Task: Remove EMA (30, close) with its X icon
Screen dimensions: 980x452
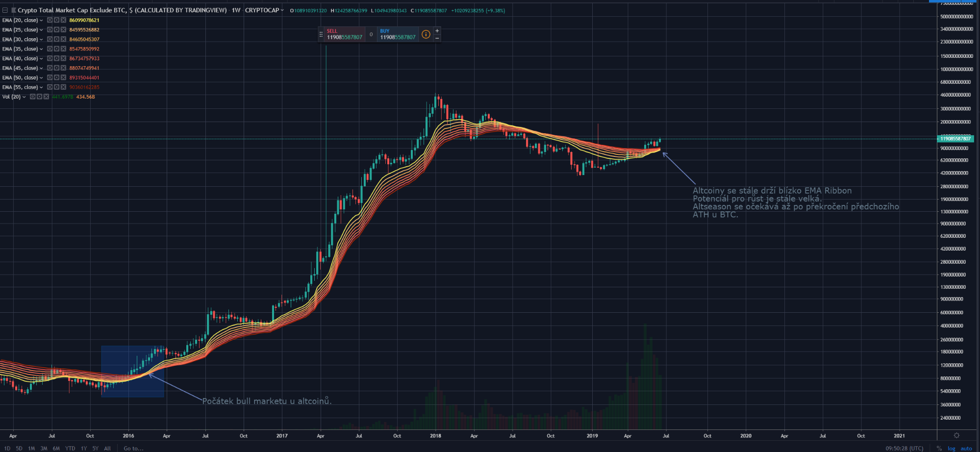Action: click(x=63, y=39)
